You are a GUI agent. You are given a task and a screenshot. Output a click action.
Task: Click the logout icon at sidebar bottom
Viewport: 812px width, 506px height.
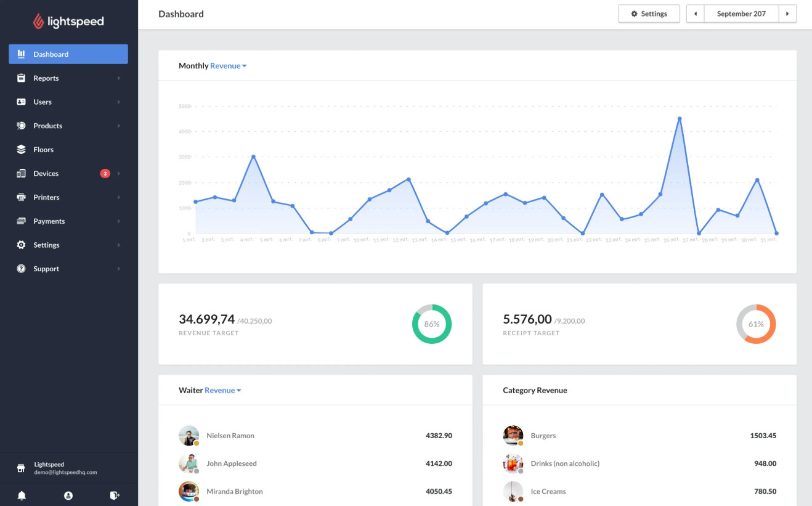115,495
